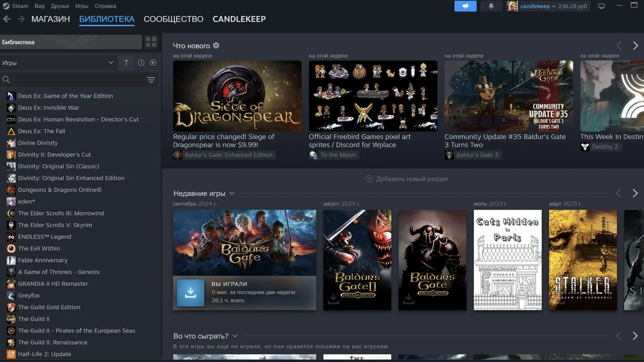Open the Справка menu
This screenshot has width=644, height=362.
tap(106, 6)
